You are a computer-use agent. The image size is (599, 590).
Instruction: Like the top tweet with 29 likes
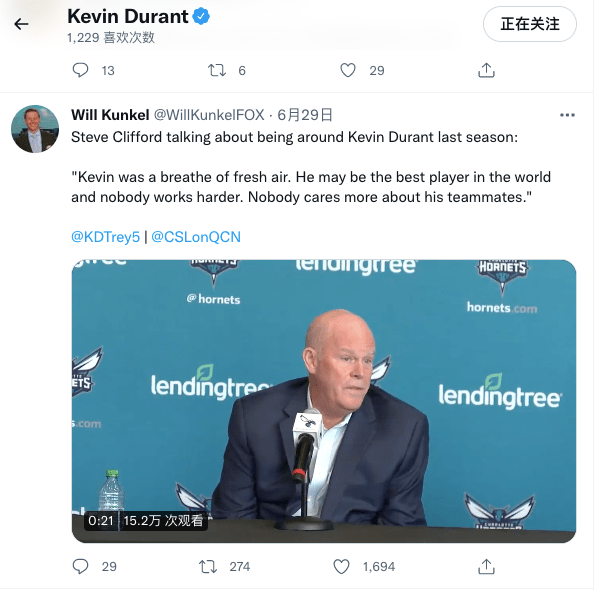pos(348,70)
